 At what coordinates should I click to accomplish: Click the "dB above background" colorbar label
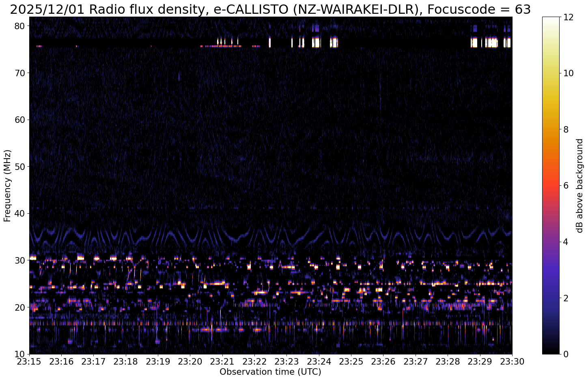click(579, 186)
